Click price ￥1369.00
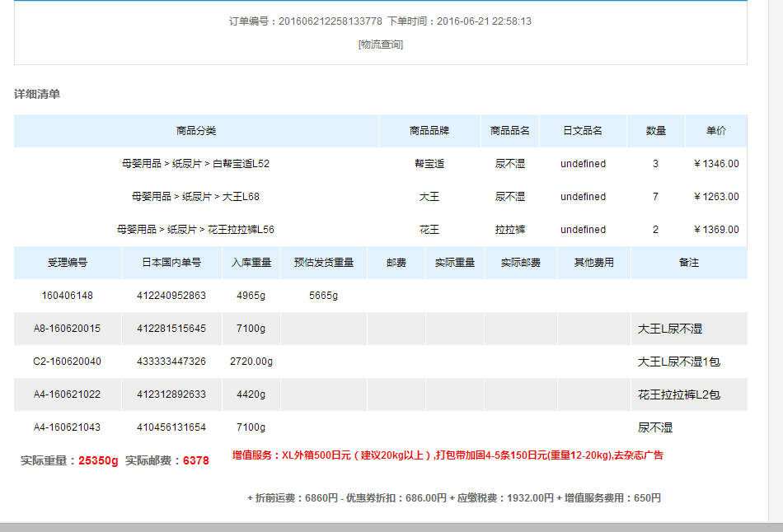 [716, 230]
